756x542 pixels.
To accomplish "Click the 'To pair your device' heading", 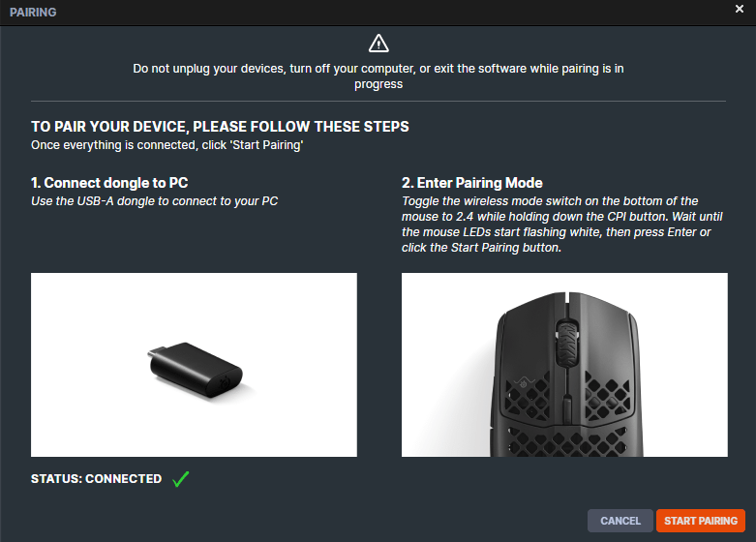I will click(220, 127).
